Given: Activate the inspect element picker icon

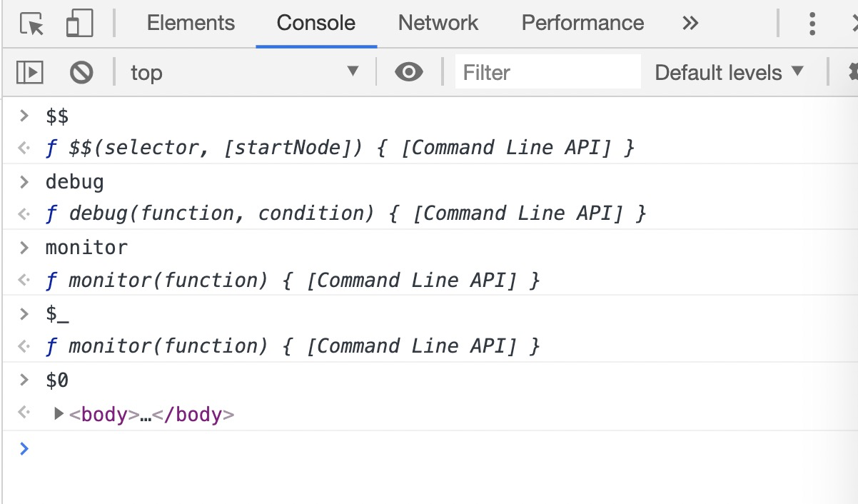Looking at the screenshot, I should [x=32, y=24].
